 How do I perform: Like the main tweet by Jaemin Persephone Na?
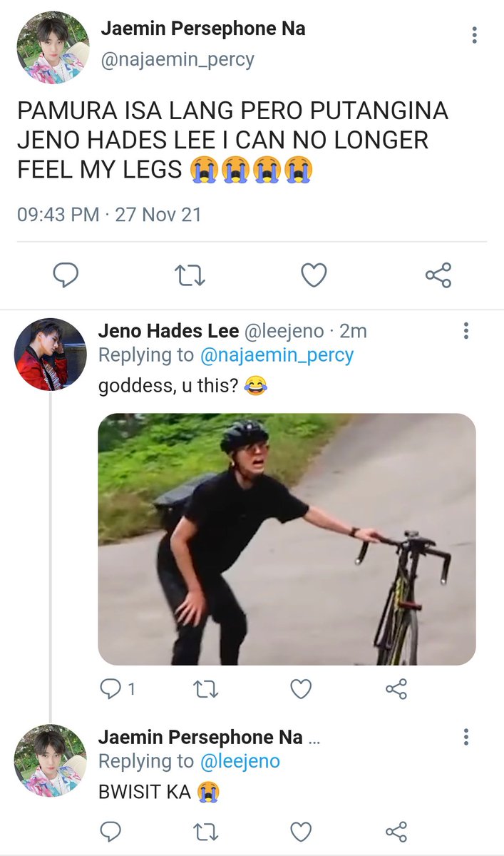point(314,275)
